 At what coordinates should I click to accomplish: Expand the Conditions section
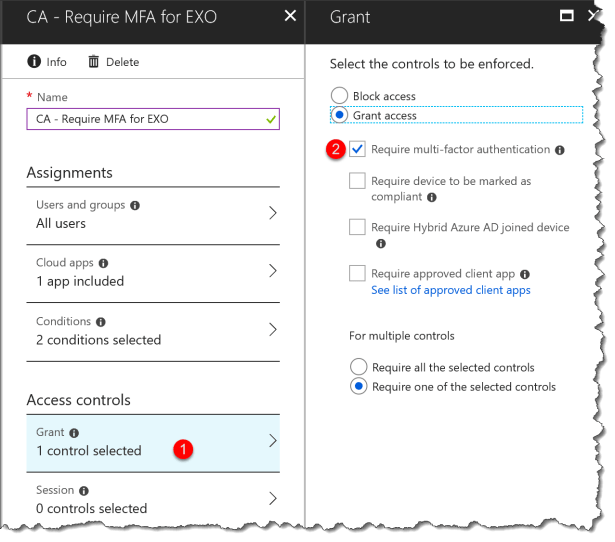click(272, 331)
